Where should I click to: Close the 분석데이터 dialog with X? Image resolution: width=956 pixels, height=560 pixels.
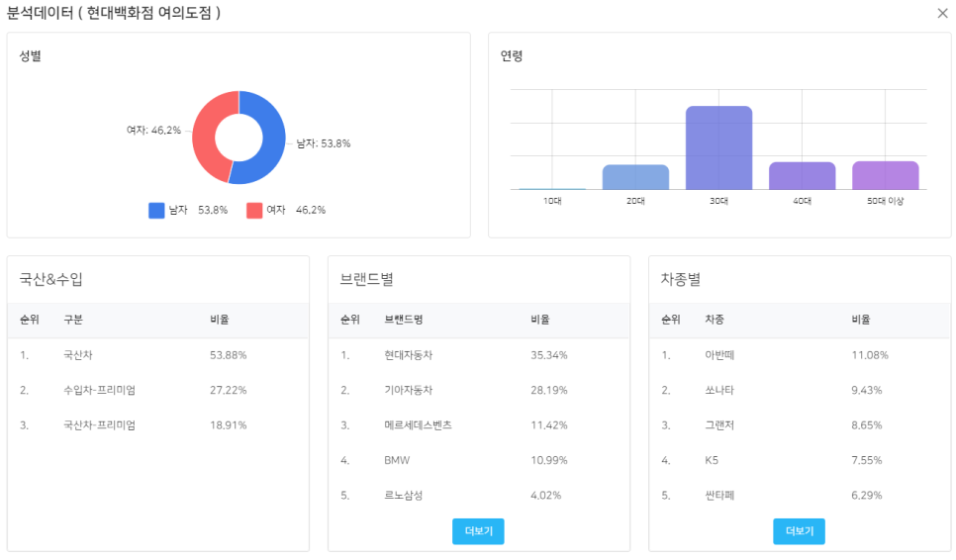[942, 13]
